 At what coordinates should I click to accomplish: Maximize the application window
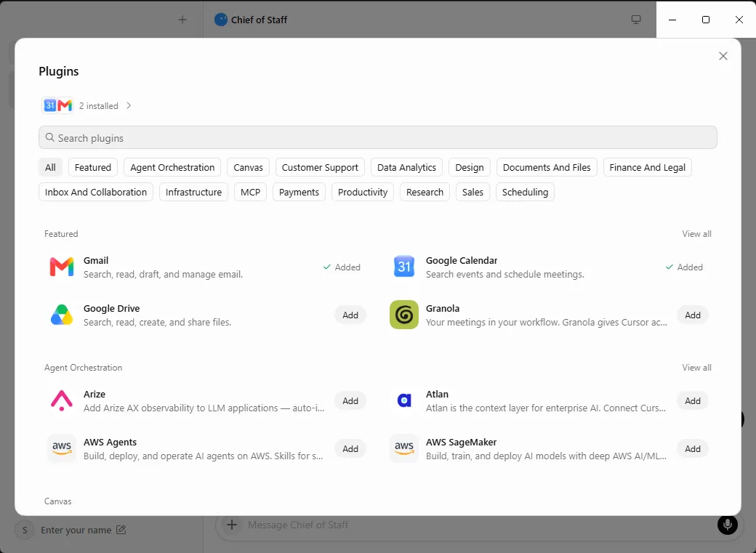pyautogui.click(x=706, y=20)
